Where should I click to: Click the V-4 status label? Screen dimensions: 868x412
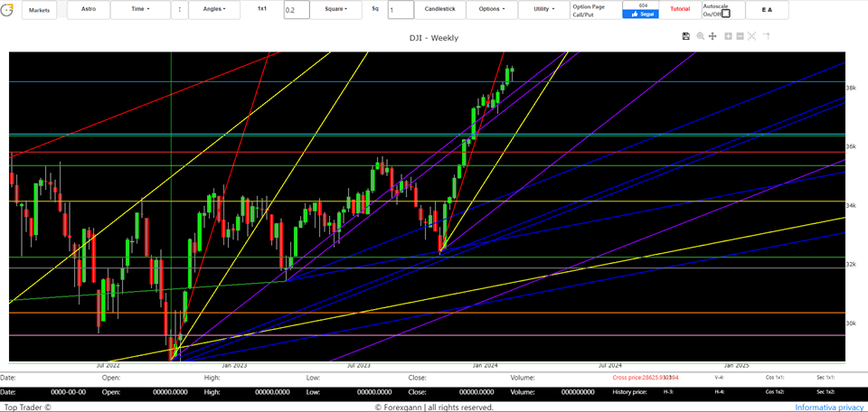720,378
